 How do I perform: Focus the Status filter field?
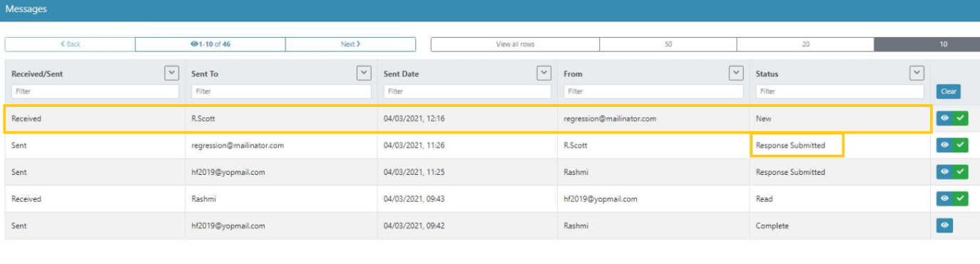(840, 91)
